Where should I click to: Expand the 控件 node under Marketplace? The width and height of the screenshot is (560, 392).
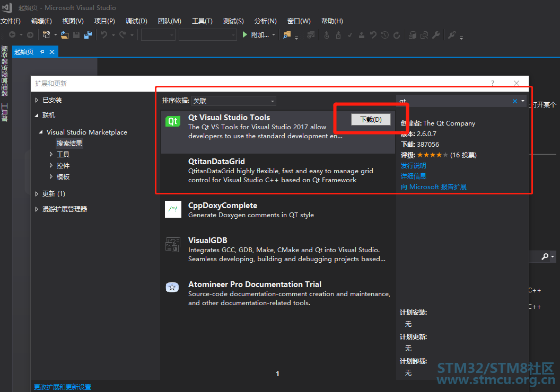pyautogui.click(x=51, y=166)
